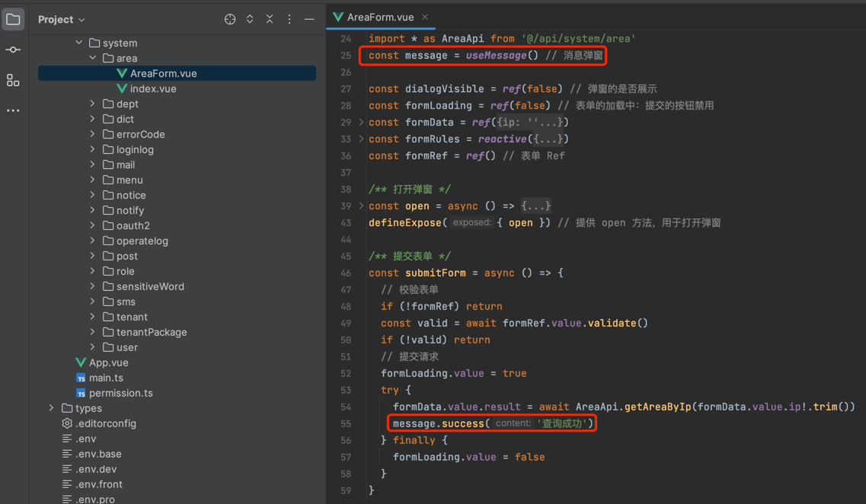Expand the types folder
The height and width of the screenshot is (504, 866).
coord(52,408)
